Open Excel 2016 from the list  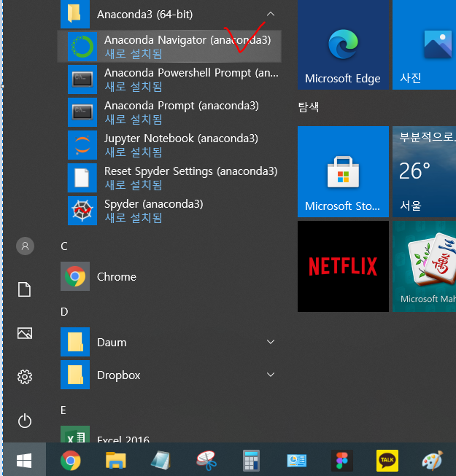pos(169,434)
